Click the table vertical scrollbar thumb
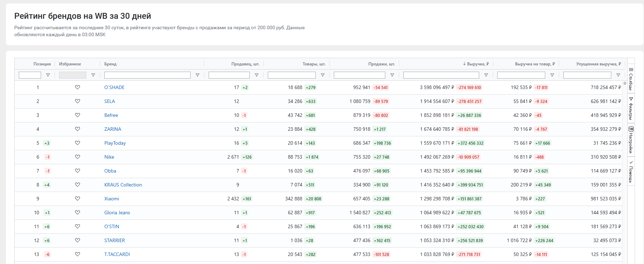Image resolution: width=644 pixels, height=264 pixels. (625, 83)
